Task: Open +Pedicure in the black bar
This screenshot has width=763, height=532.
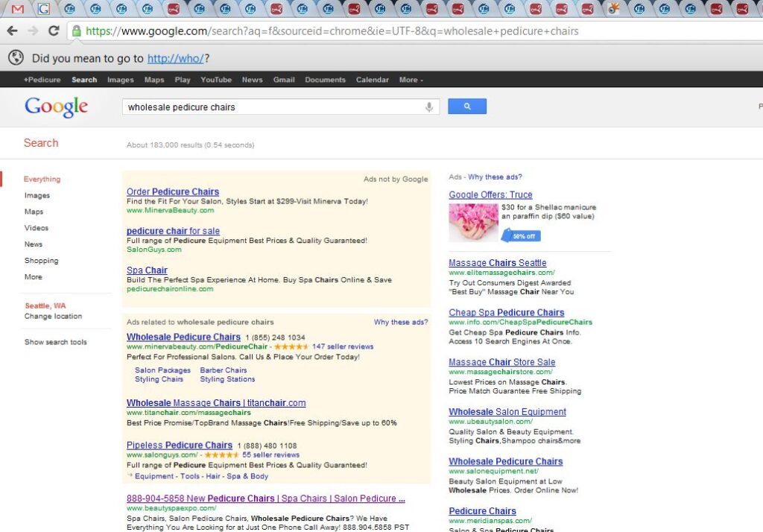Action: pos(42,80)
